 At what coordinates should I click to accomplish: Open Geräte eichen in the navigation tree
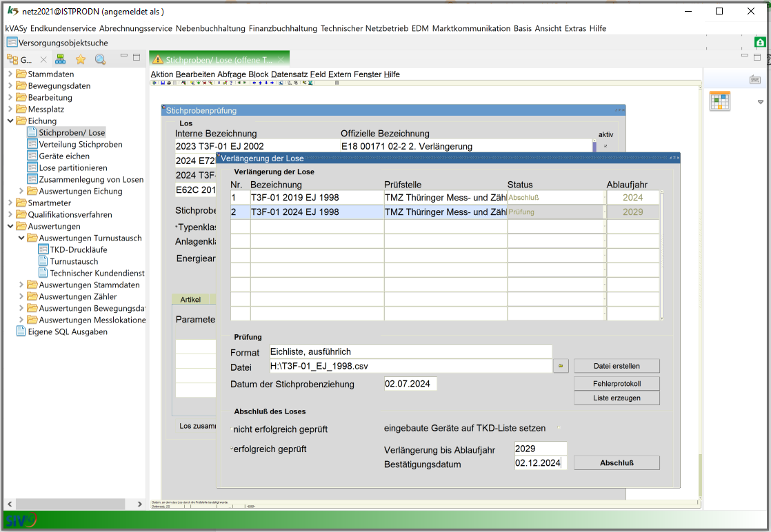click(x=64, y=156)
